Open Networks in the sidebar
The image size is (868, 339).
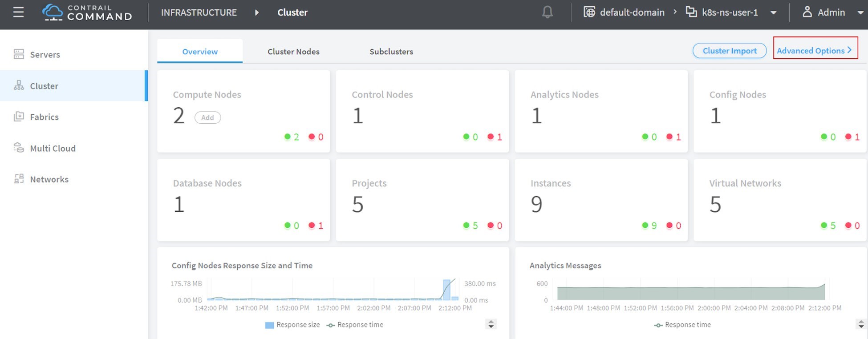click(73, 179)
